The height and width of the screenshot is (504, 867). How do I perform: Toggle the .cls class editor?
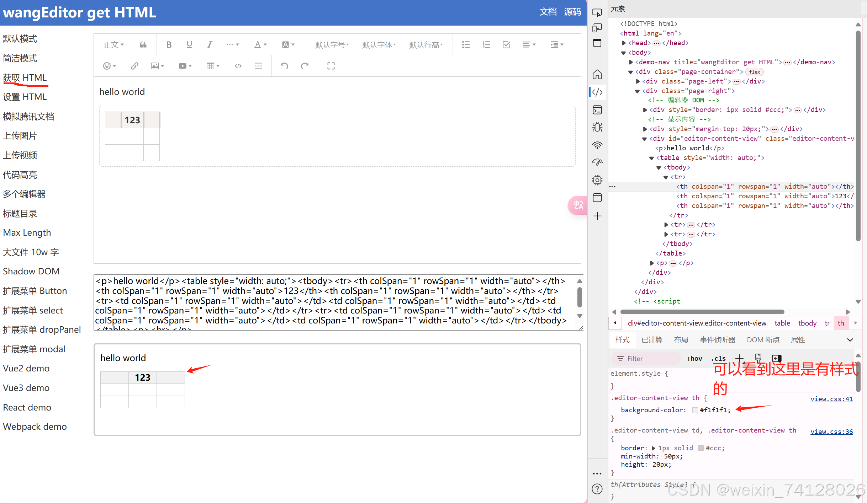pos(719,358)
